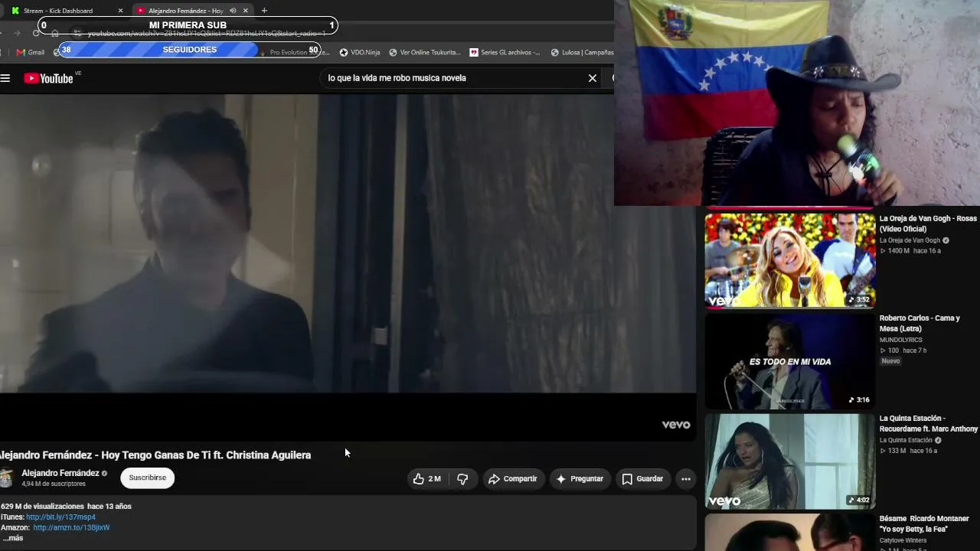This screenshot has width=980, height=551.
Task: Open La Quinta Estación - Recuerdame title
Action: [929, 424]
